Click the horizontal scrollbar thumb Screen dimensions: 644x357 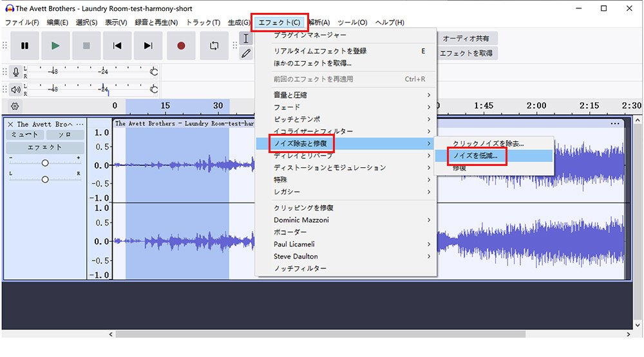pos(320,334)
